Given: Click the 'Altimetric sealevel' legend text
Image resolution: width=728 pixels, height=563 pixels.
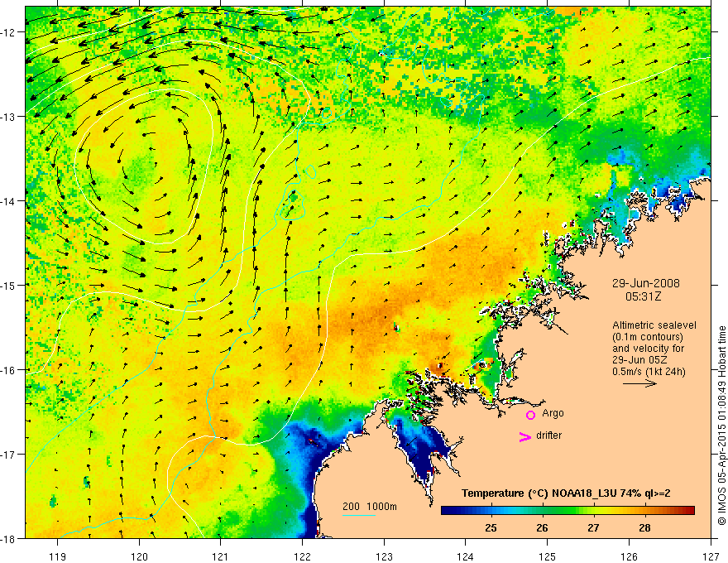Looking at the screenshot, I should pyautogui.click(x=654, y=325).
